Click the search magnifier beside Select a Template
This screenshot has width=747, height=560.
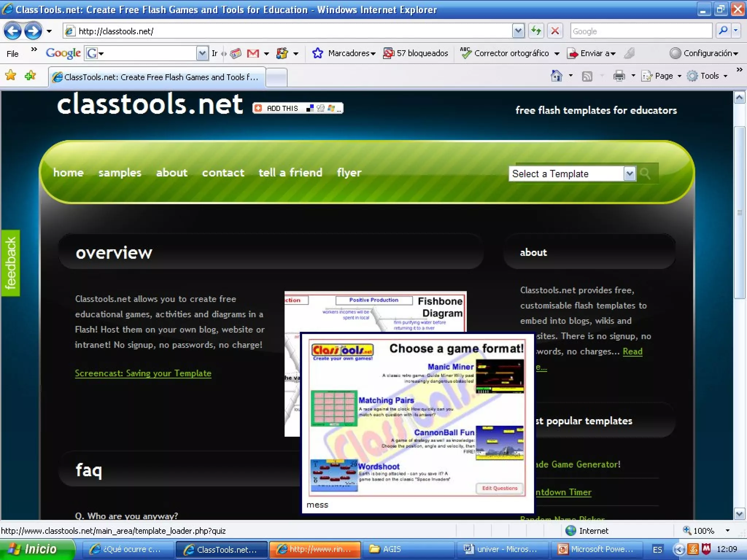(x=645, y=174)
